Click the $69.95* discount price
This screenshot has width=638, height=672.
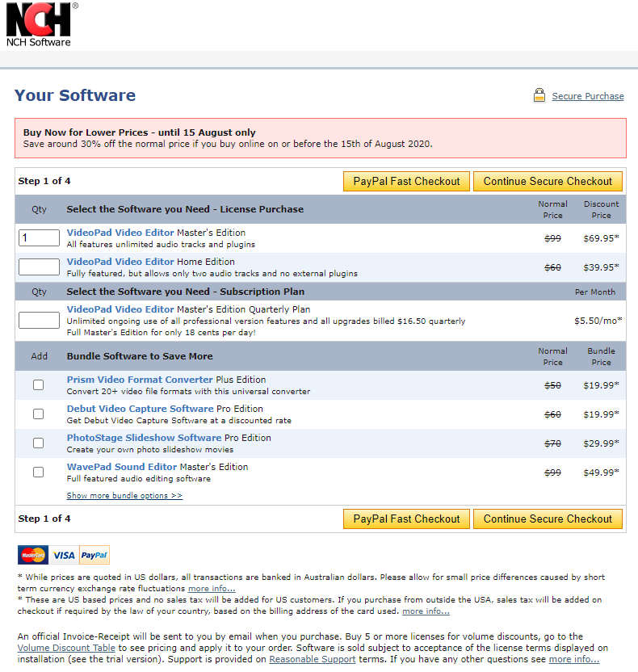click(x=601, y=238)
